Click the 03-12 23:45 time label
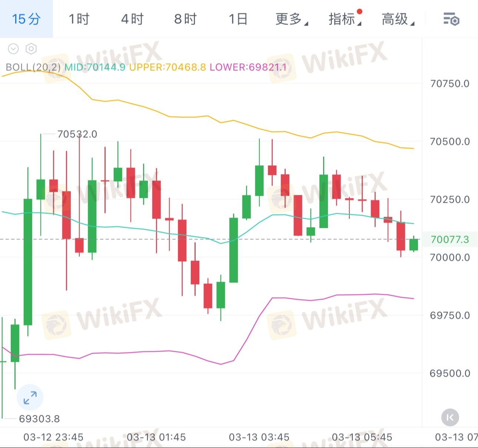 (x=53, y=437)
